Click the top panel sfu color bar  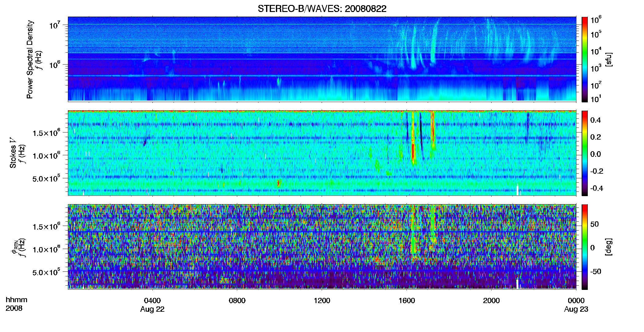[x=585, y=59]
